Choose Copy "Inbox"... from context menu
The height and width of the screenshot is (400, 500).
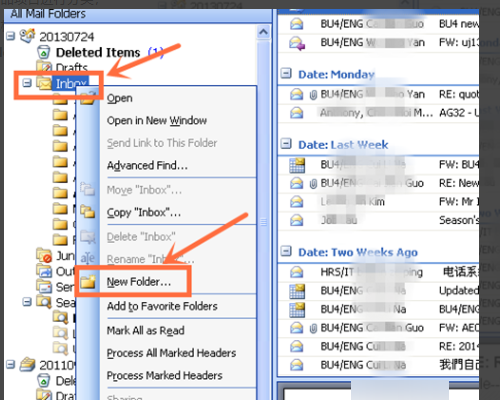[144, 212]
